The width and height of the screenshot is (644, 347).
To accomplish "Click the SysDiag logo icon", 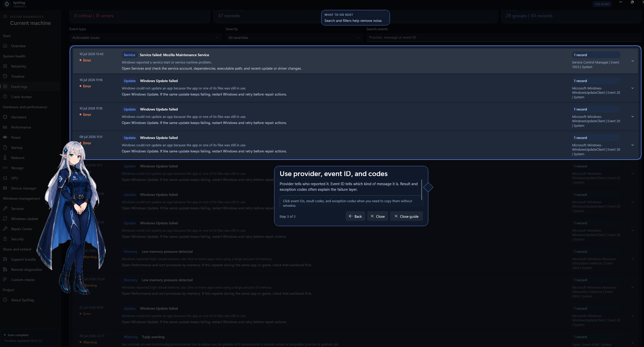I will click(7, 4).
